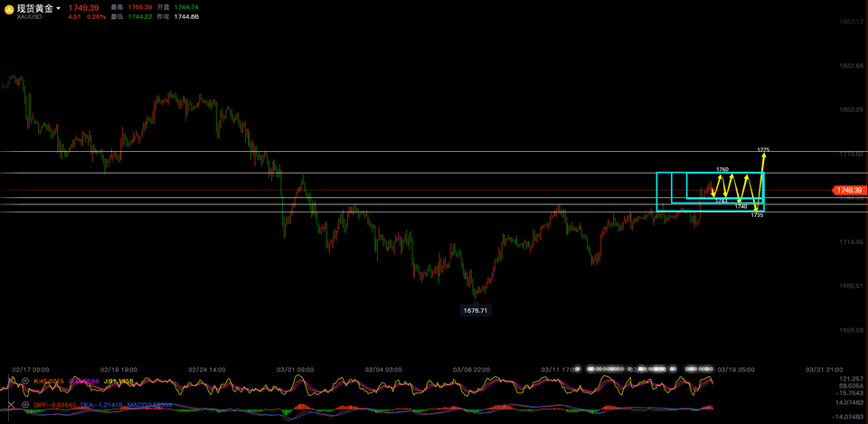Click the red 1749.39 price tag on axis
Screen dimensions: 868x424
coord(849,190)
